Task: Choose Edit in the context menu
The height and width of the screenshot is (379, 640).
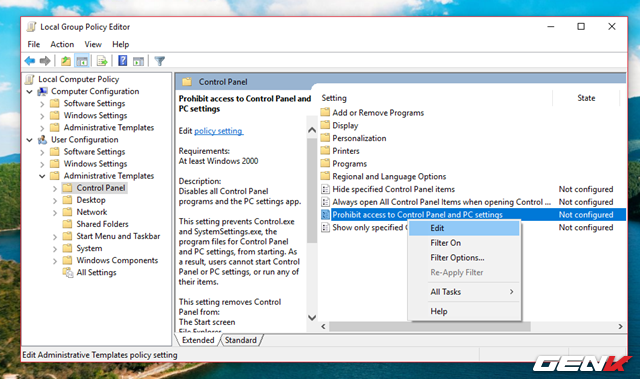Action: [x=464, y=228]
